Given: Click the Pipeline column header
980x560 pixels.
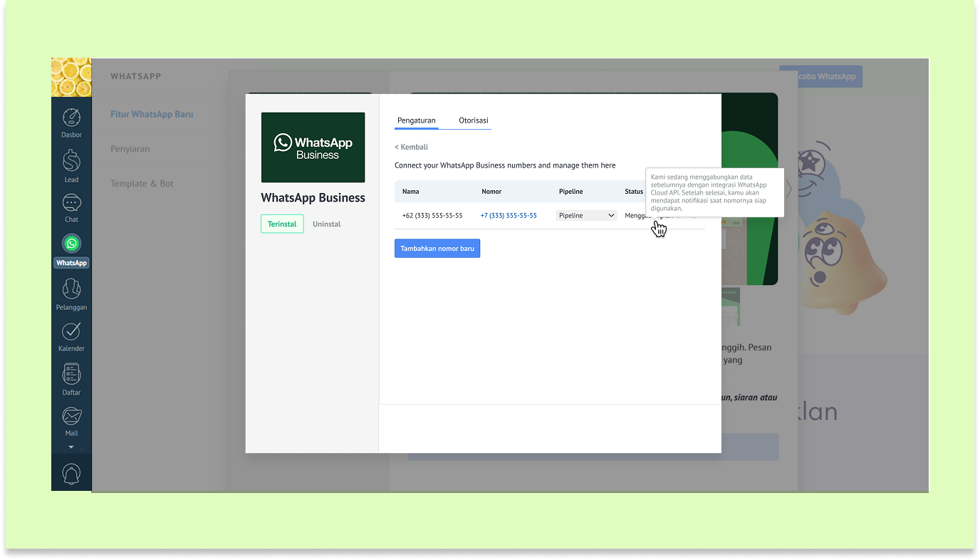Looking at the screenshot, I should click(571, 192).
